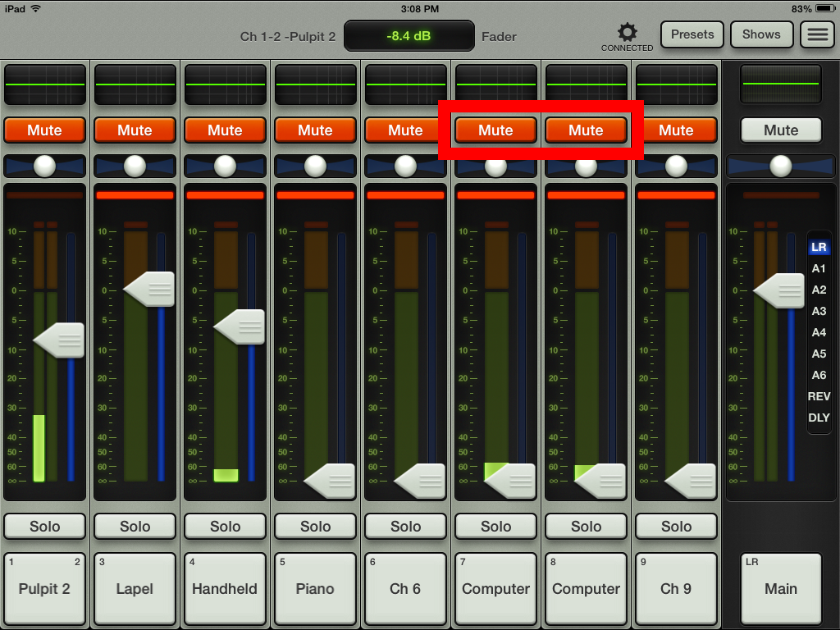
Task: Tap the Main strip label button
Action: [x=780, y=588]
